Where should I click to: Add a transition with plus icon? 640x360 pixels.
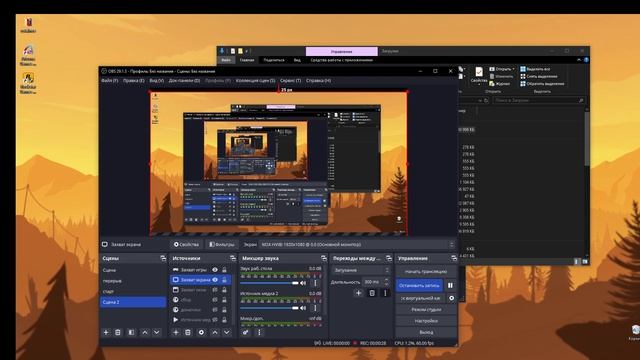358,293
